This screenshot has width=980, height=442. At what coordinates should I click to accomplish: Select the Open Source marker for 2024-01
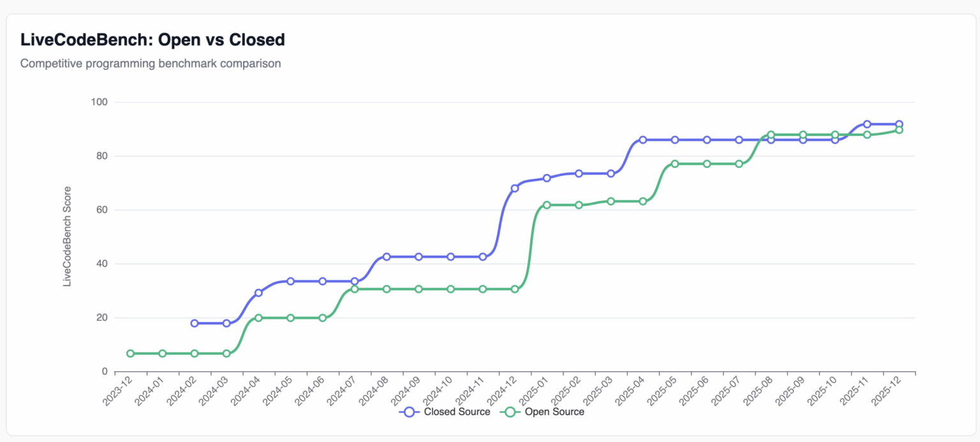[x=163, y=353]
